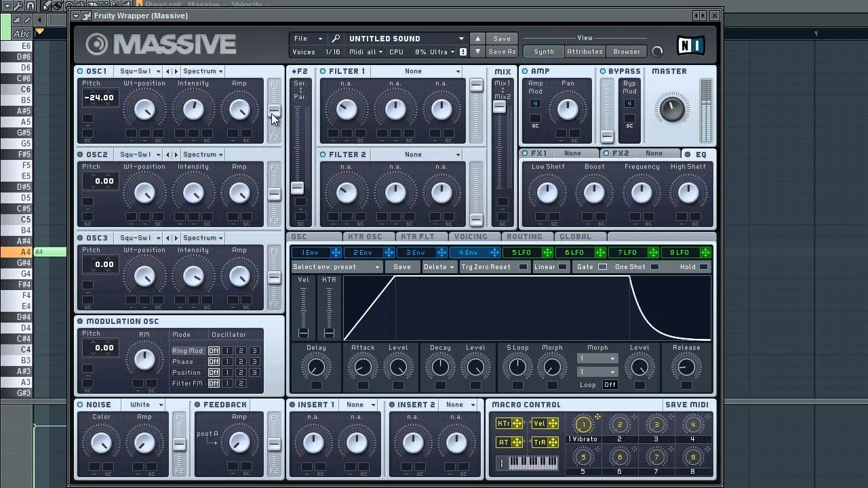The height and width of the screenshot is (488, 868).
Task: Click the 5 LFO modulation drag handle
Action: click(x=547, y=252)
